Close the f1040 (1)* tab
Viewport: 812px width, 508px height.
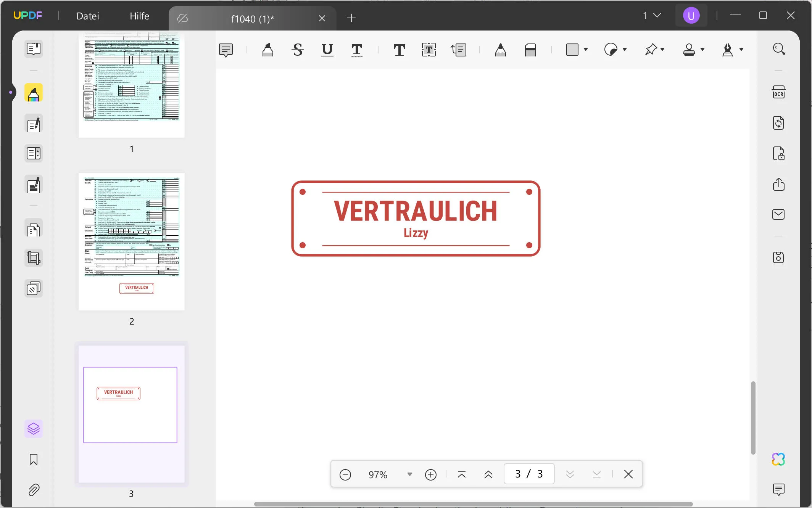322,18
